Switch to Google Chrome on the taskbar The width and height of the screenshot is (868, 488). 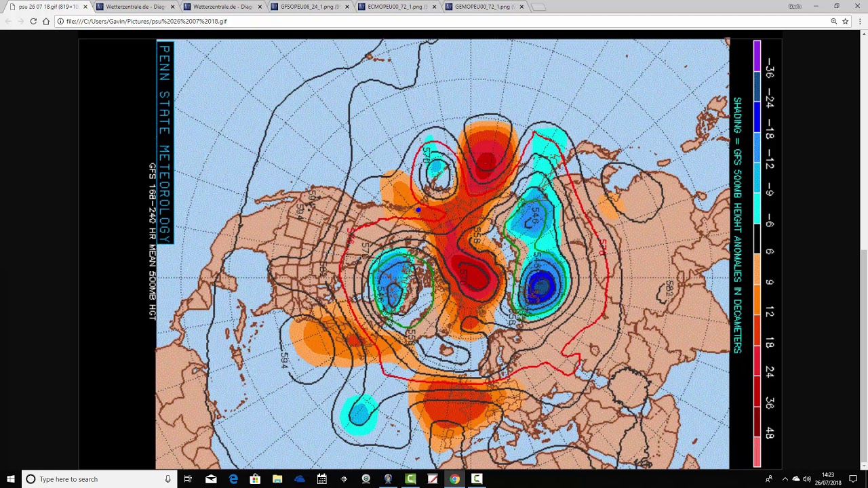454,479
